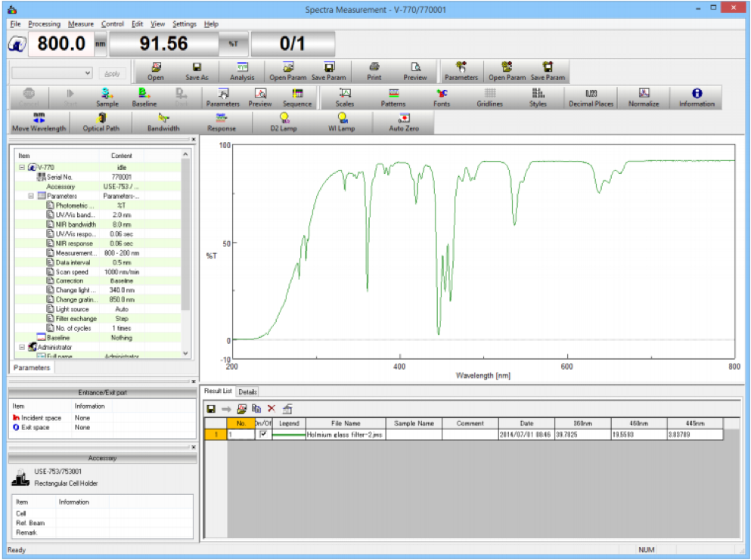Open the Decimal Places settings
This screenshot has width=751, height=560.
tap(591, 97)
